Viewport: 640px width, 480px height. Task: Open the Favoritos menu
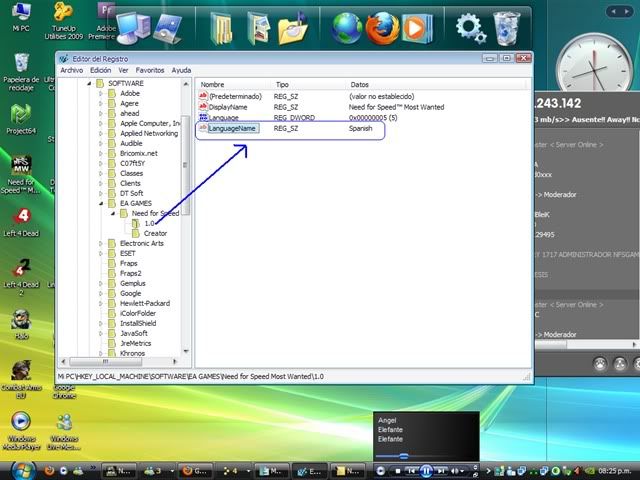[x=150, y=70]
